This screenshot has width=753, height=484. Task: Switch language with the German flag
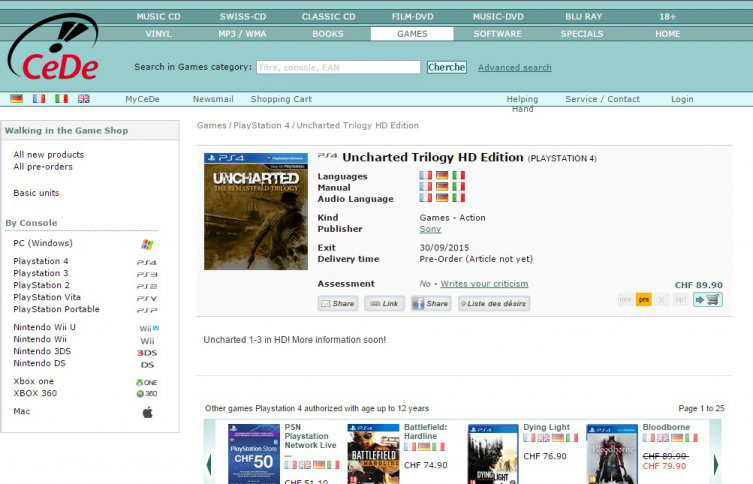click(16, 98)
